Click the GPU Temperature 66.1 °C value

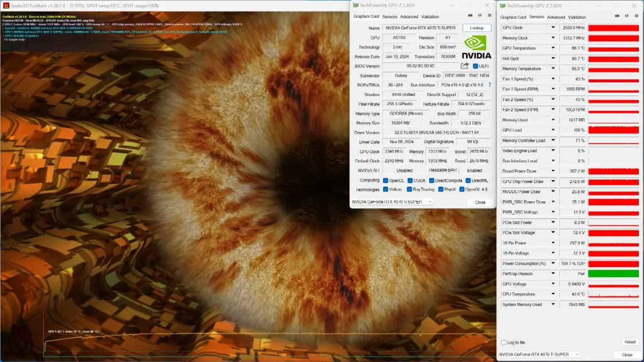572,48
